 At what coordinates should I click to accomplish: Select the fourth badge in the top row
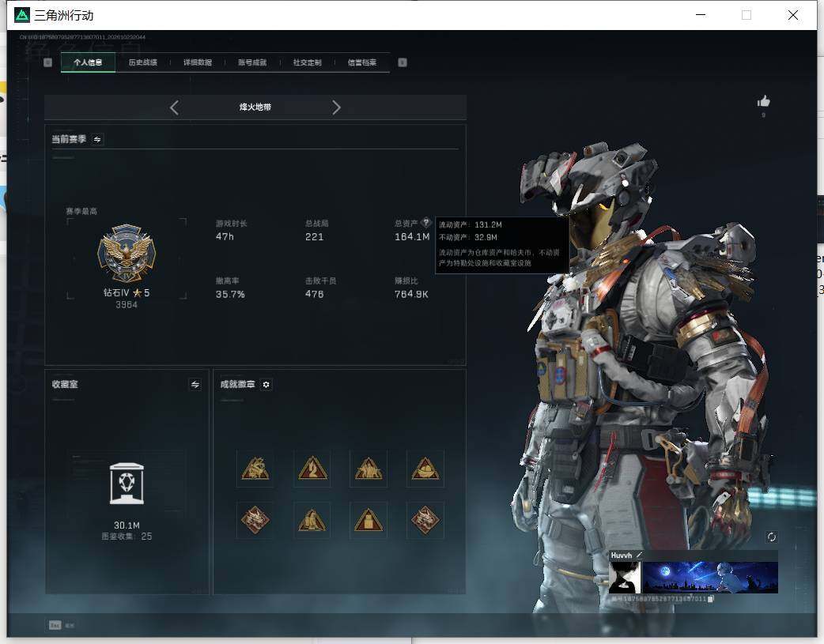pyautogui.click(x=425, y=469)
